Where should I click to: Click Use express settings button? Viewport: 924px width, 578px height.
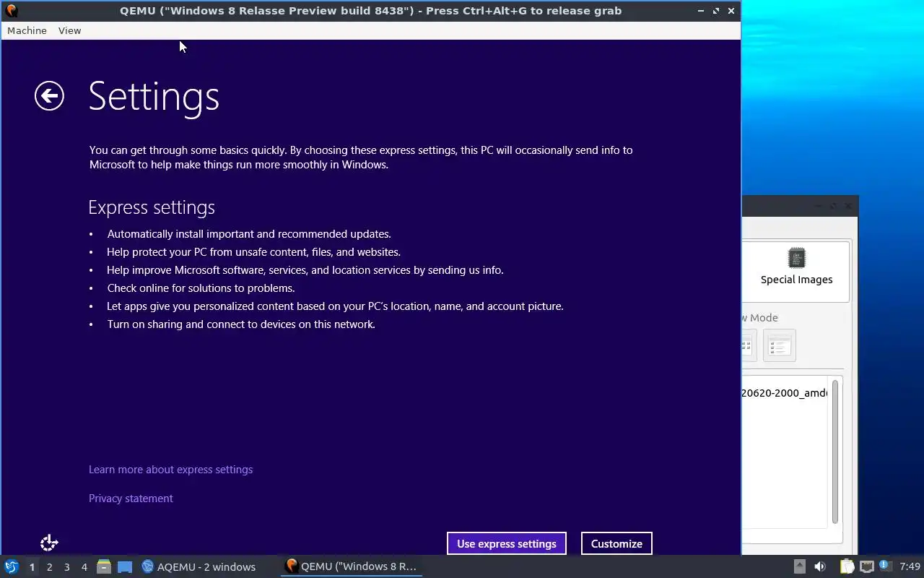point(506,543)
